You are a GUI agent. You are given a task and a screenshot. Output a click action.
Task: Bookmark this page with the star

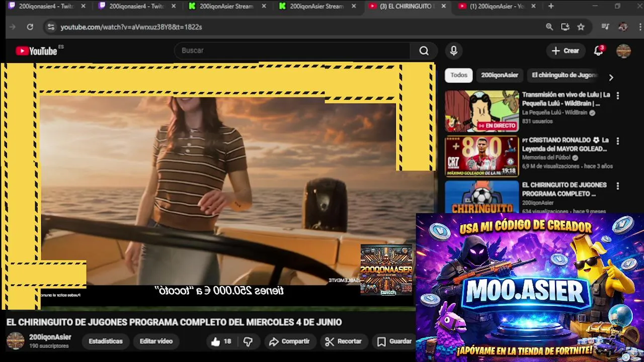[x=581, y=27]
